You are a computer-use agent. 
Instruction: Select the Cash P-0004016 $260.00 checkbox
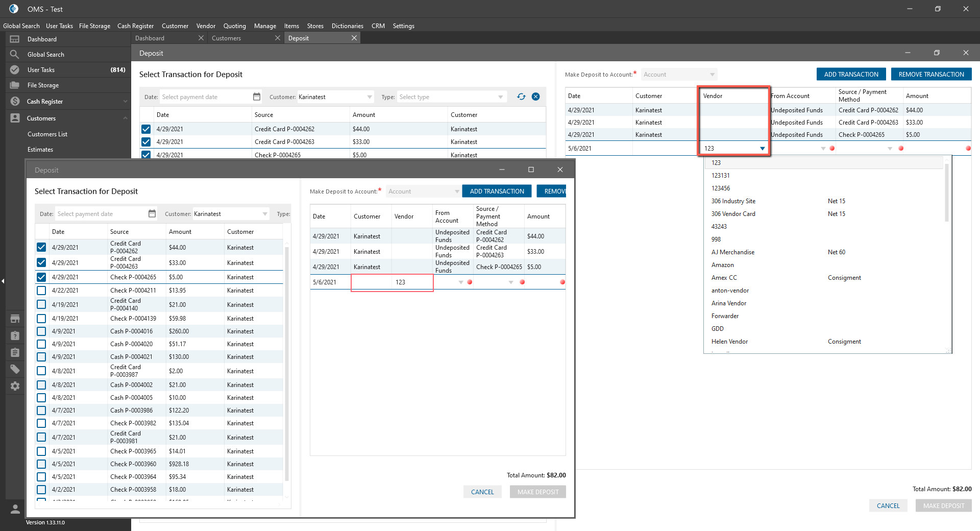[x=41, y=331]
